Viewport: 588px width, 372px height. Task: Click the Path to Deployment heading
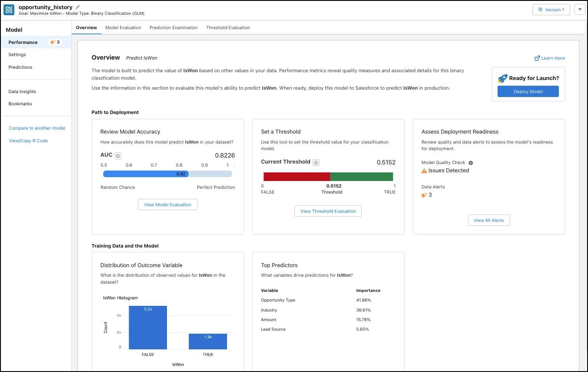pyautogui.click(x=115, y=112)
